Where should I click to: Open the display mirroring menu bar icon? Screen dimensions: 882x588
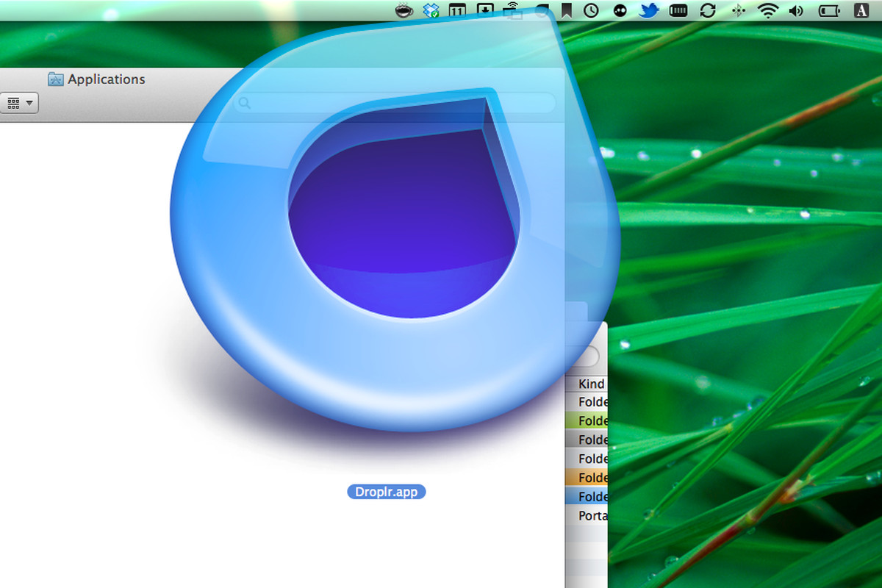coord(512,10)
